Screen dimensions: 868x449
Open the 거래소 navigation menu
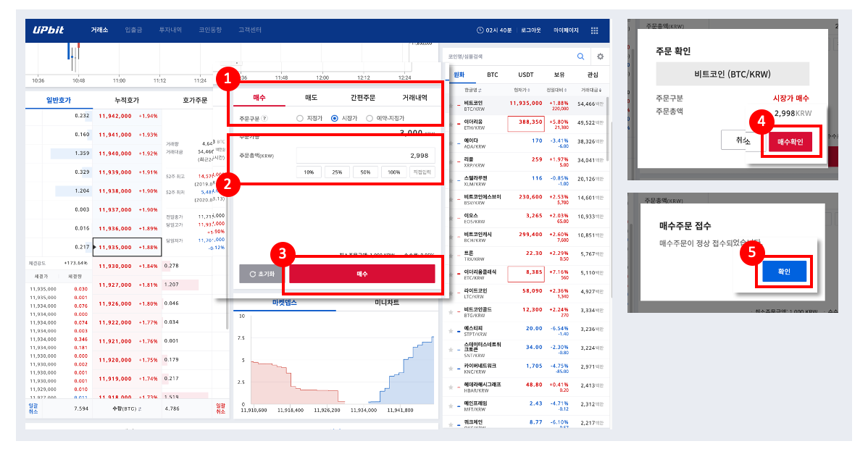click(x=100, y=30)
